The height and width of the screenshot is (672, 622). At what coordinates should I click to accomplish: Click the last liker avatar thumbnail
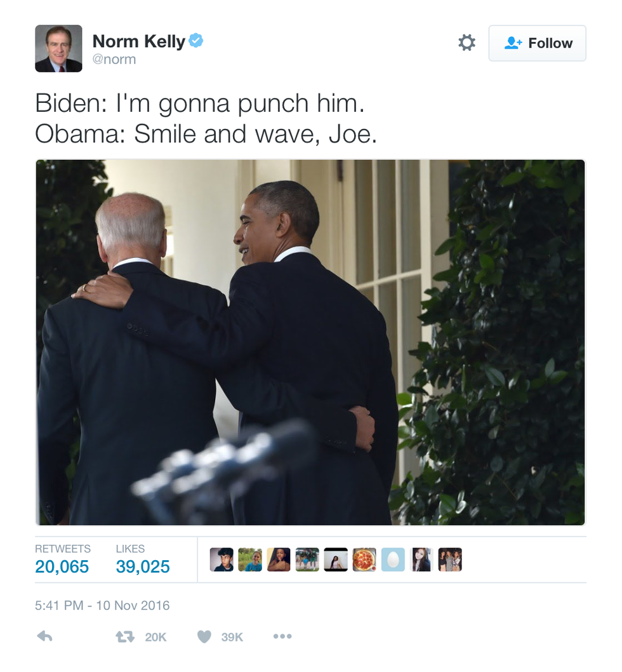pos(450,560)
